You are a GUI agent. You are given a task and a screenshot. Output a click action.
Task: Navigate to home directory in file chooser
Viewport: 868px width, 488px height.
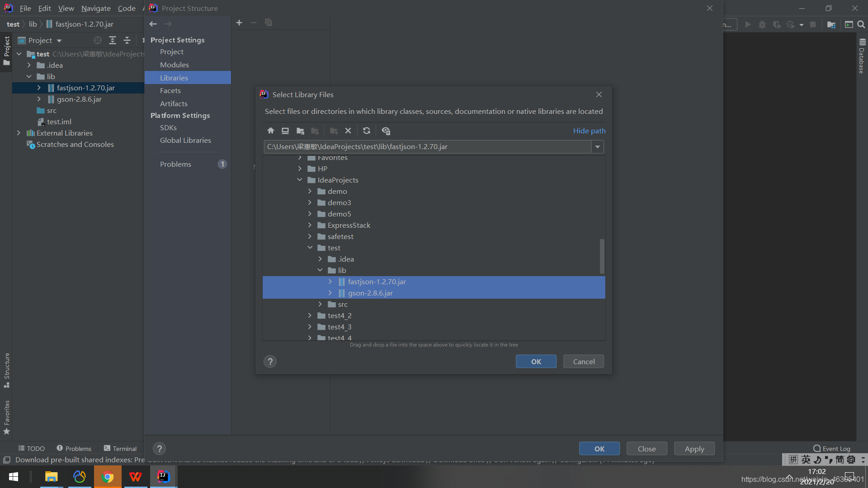coord(270,131)
